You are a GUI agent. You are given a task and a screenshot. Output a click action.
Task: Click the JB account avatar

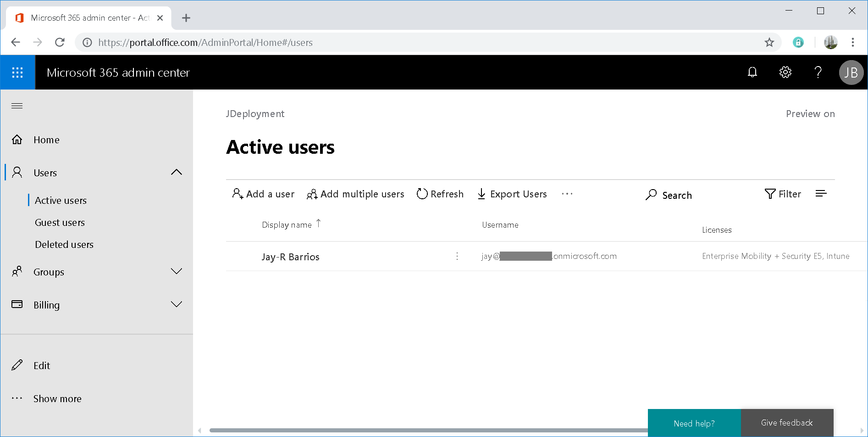[x=851, y=72]
